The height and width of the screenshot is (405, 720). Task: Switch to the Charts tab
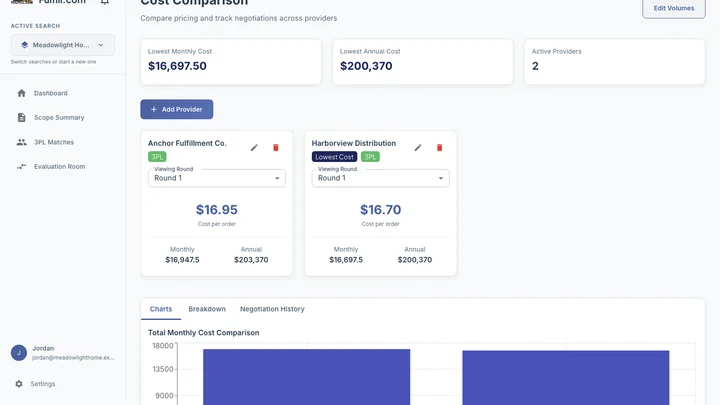161,309
